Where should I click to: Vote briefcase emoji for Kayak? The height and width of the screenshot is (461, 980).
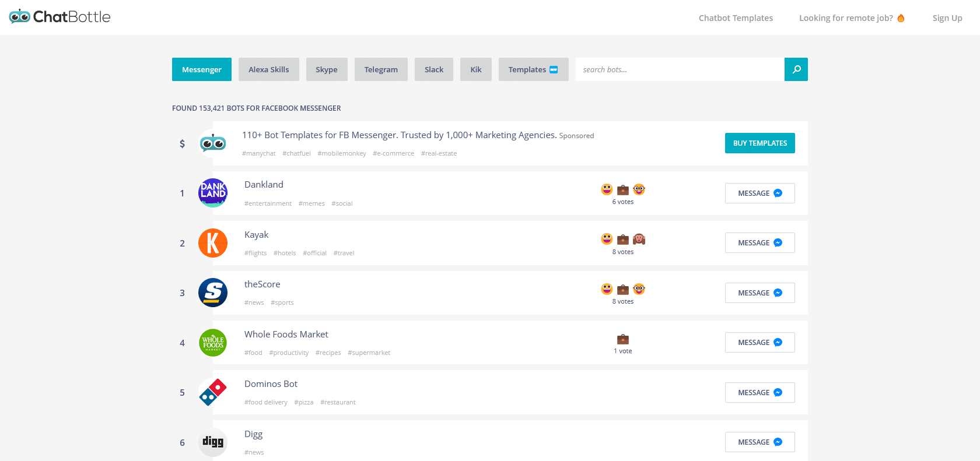tap(623, 240)
